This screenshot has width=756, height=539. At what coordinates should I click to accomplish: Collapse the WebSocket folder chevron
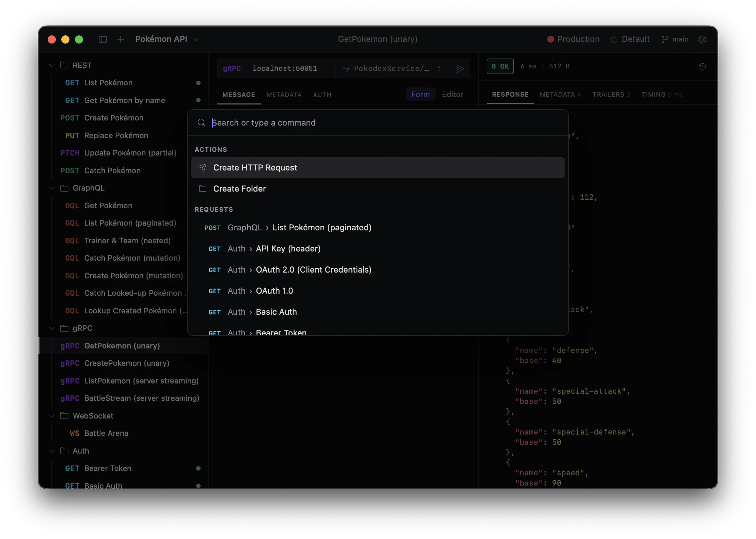[x=52, y=416]
